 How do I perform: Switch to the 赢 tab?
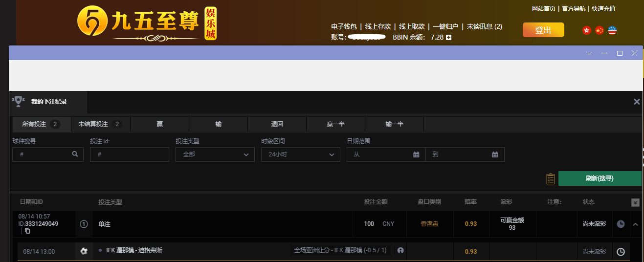(x=160, y=124)
